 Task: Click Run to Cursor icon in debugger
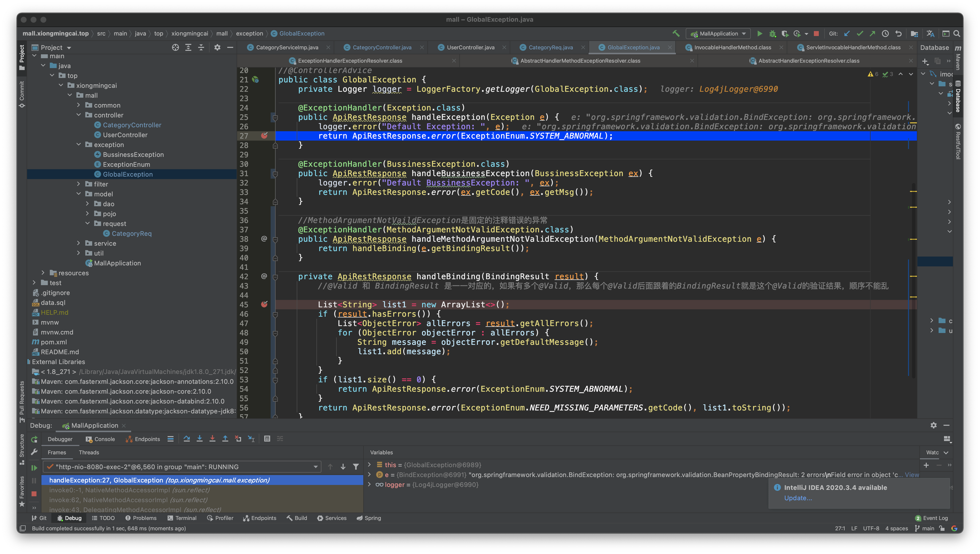pos(251,439)
